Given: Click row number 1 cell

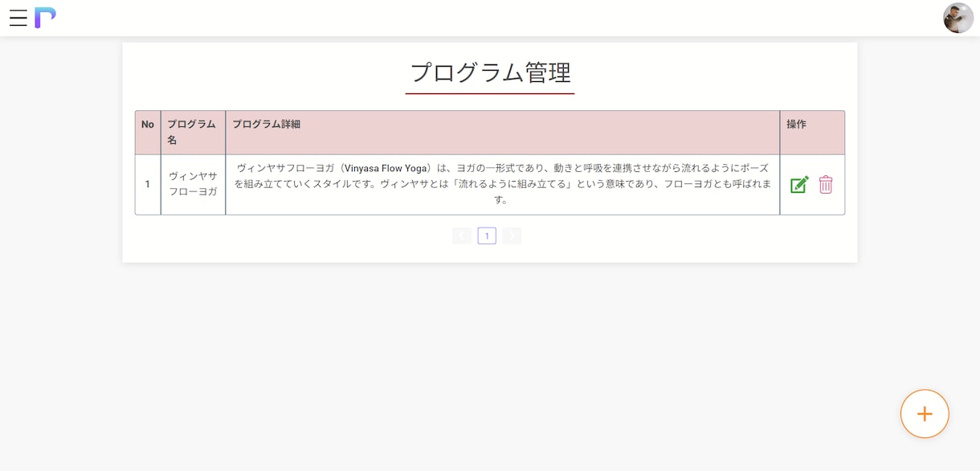Looking at the screenshot, I should point(148,184).
